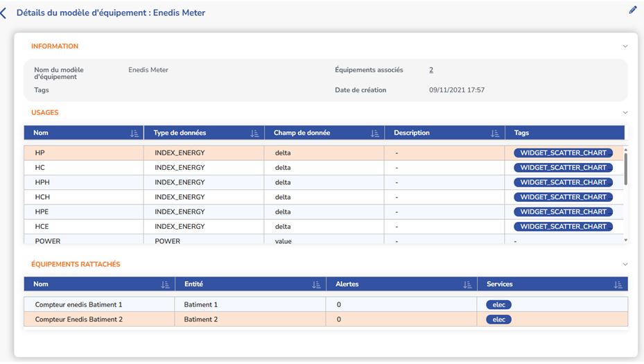Collapse the USAGES section
The height and width of the screenshot is (364, 644).
(625, 112)
